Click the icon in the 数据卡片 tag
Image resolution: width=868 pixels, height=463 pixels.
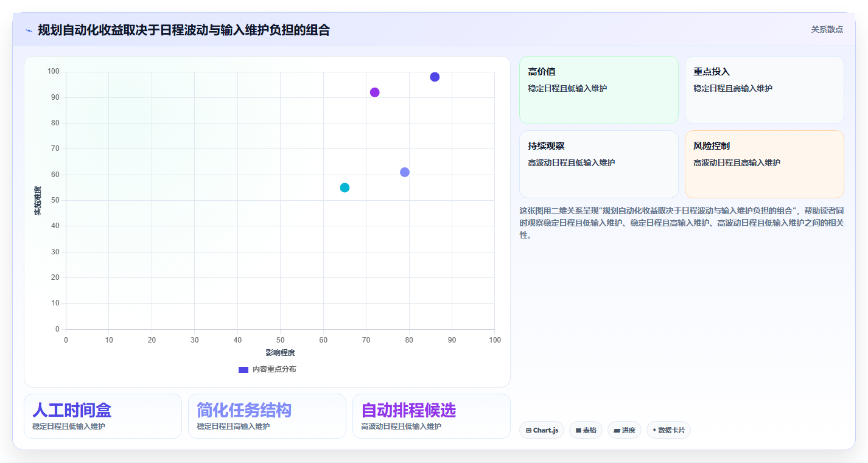(654, 430)
